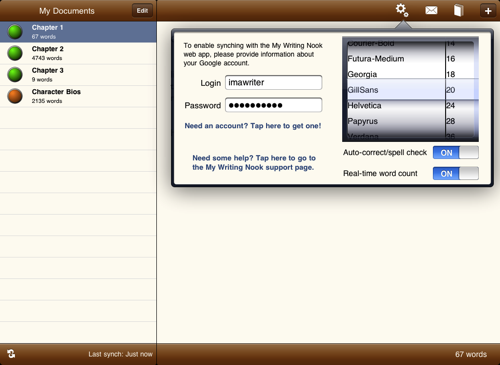Choose Helvetica in font picker
Screen dimensions: 500x365
pyautogui.click(x=364, y=105)
